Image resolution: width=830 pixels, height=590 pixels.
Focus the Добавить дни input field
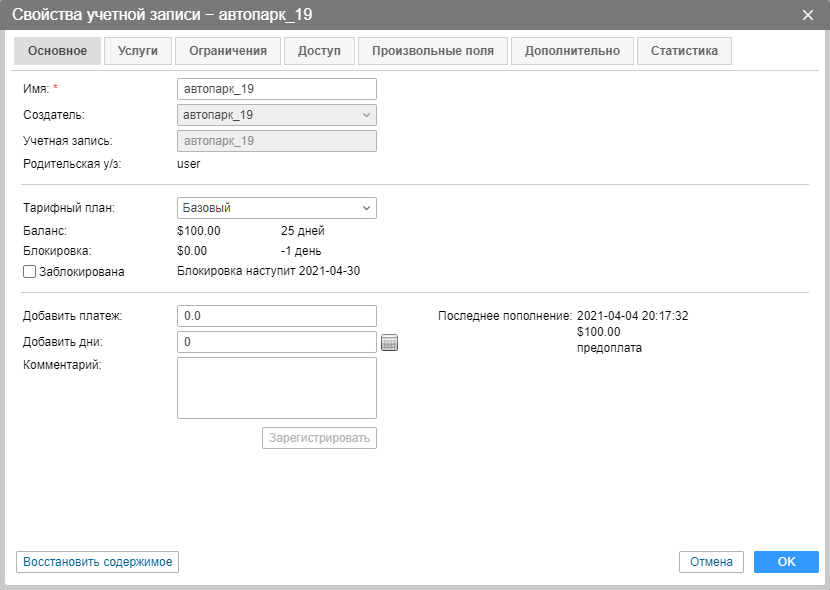(x=276, y=342)
